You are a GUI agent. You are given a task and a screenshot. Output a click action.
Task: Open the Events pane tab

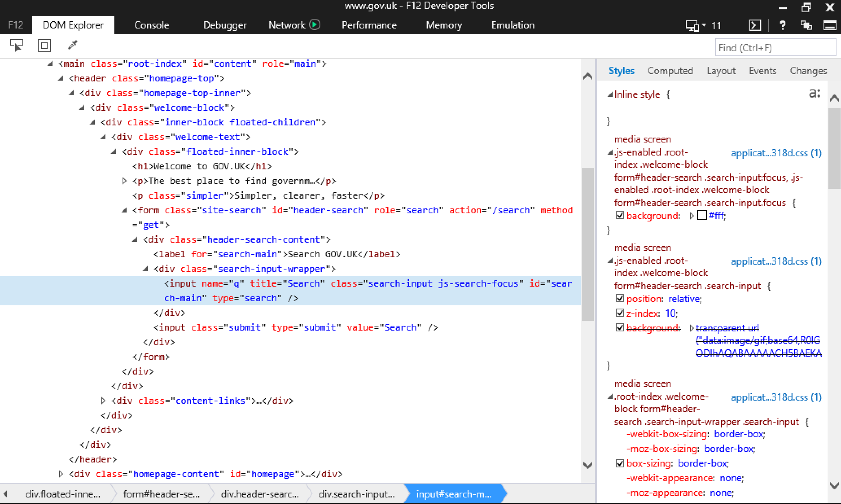[762, 71]
